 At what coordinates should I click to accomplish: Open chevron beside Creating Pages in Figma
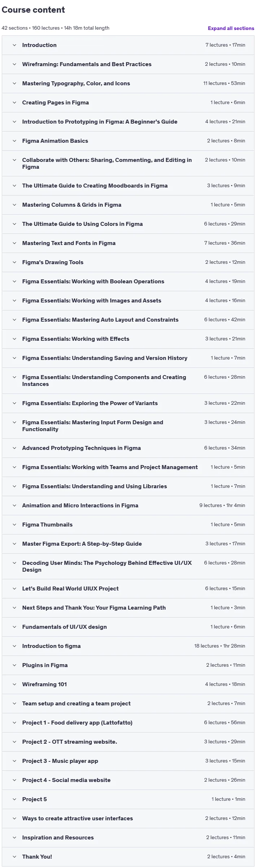[x=14, y=103]
